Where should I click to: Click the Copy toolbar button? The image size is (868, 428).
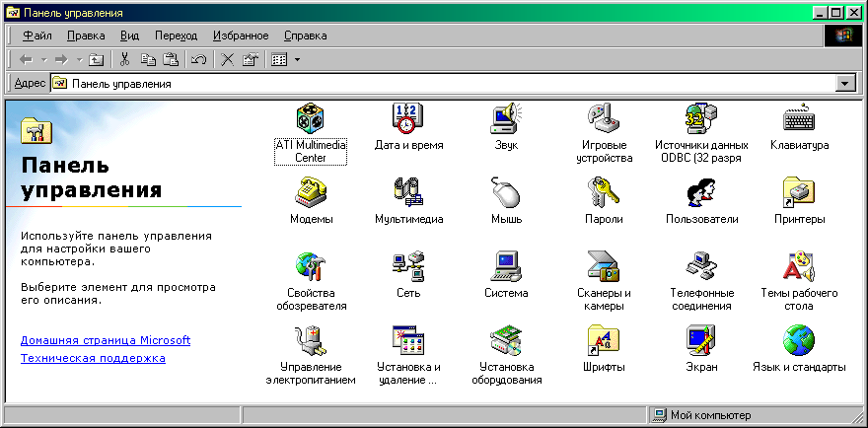pyautogui.click(x=148, y=59)
